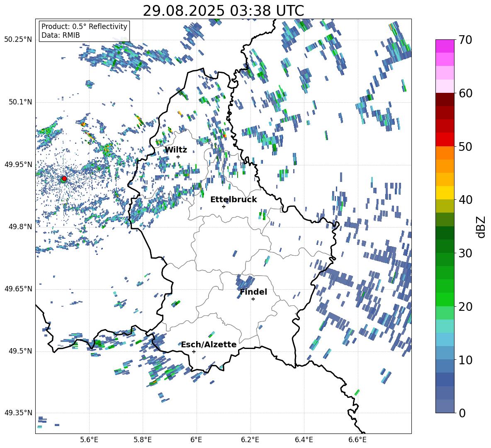
Task: Click the magenta top colorbar segment
Action: (x=445, y=46)
